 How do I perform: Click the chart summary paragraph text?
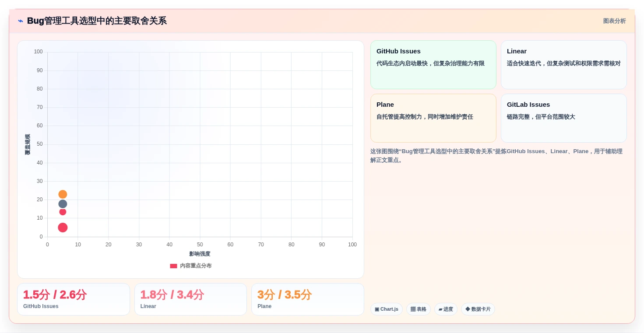coord(496,156)
